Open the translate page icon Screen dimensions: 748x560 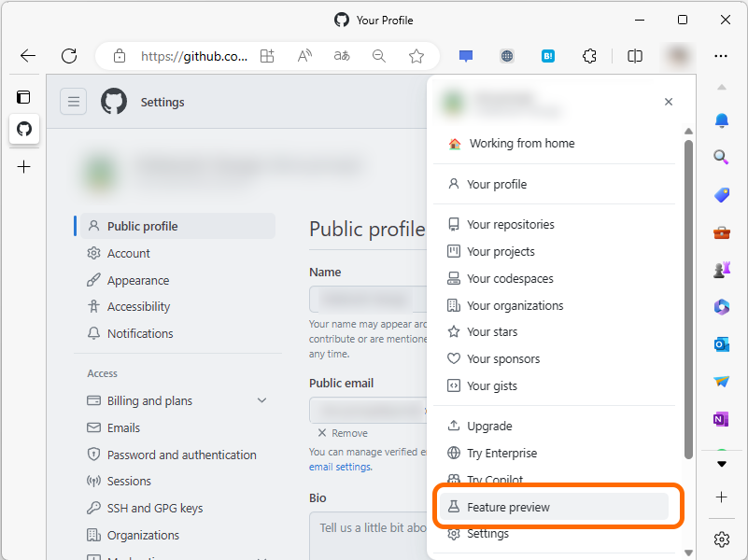342,56
